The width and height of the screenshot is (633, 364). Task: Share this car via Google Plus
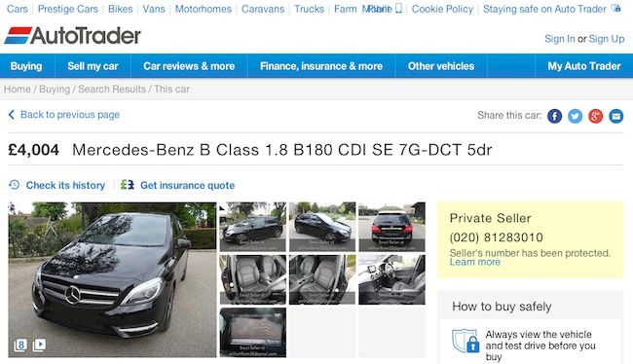point(595,116)
